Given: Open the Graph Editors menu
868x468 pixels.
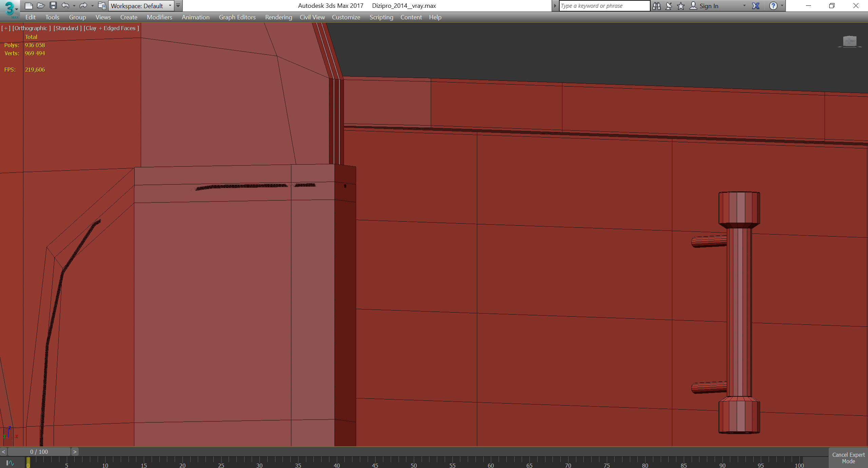Looking at the screenshot, I should [x=237, y=17].
